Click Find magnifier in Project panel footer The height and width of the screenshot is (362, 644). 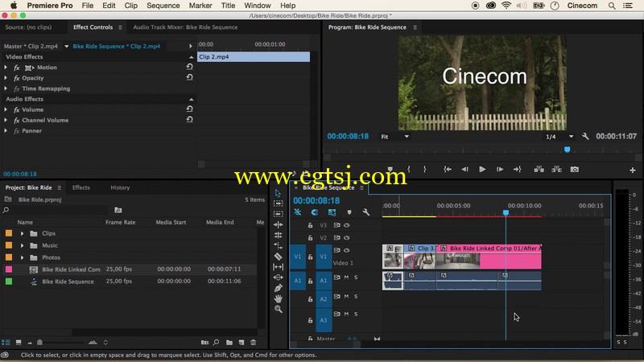[x=216, y=343]
